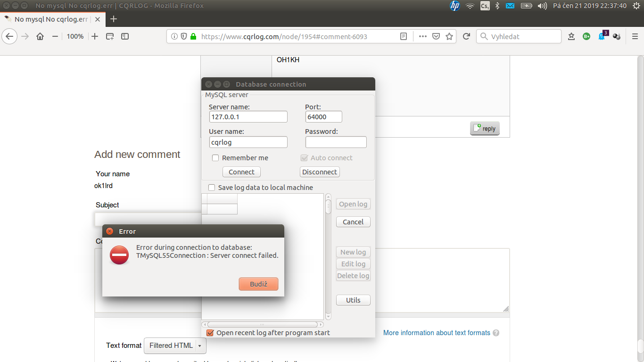Select the 'No mysql No cqrlog.err' tab
The image size is (644, 362).
(x=52, y=19)
